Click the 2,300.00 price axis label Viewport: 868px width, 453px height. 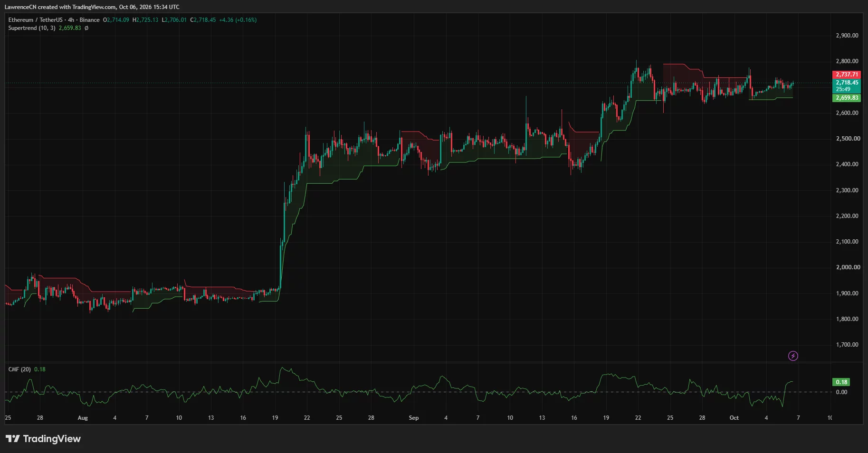(x=847, y=190)
